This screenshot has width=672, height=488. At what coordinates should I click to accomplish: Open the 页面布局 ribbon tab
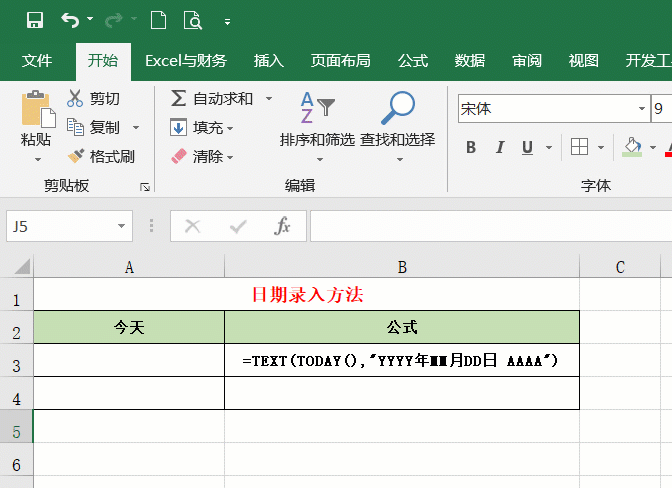340,60
